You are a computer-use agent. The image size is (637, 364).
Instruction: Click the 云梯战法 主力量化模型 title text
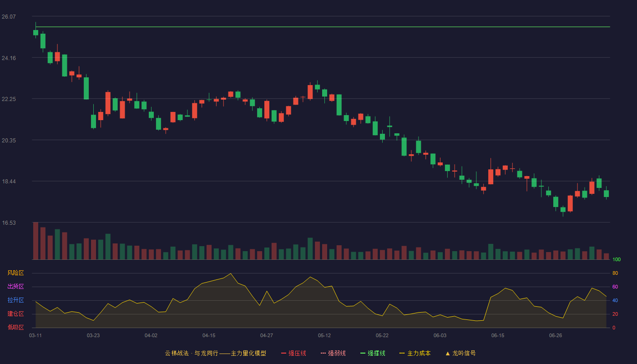click(215, 353)
